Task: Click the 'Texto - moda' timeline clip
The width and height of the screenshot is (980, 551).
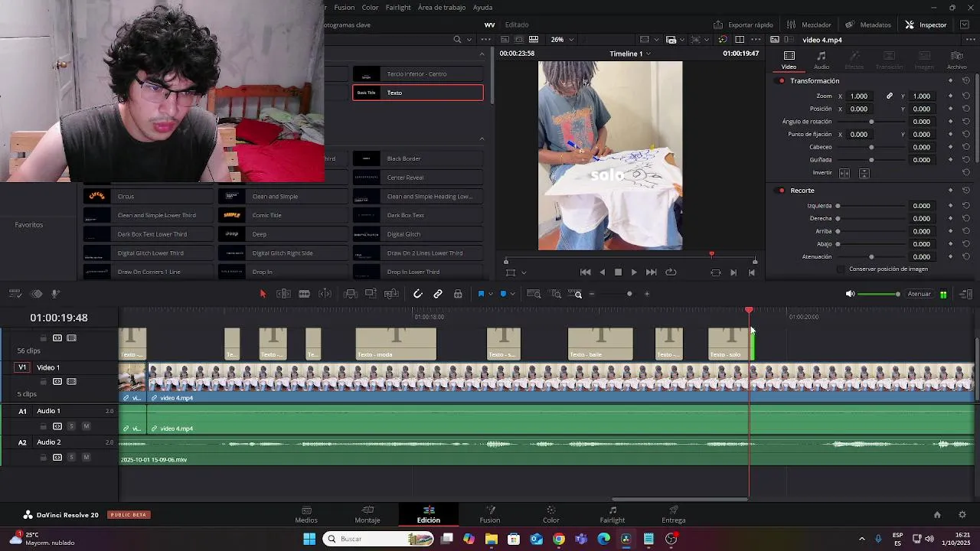Action: (x=396, y=344)
